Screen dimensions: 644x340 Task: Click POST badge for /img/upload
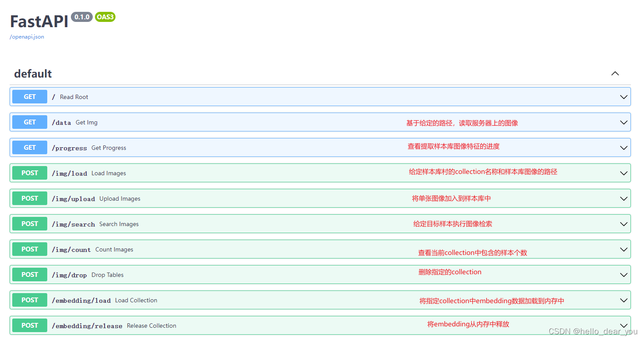click(30, 198)
